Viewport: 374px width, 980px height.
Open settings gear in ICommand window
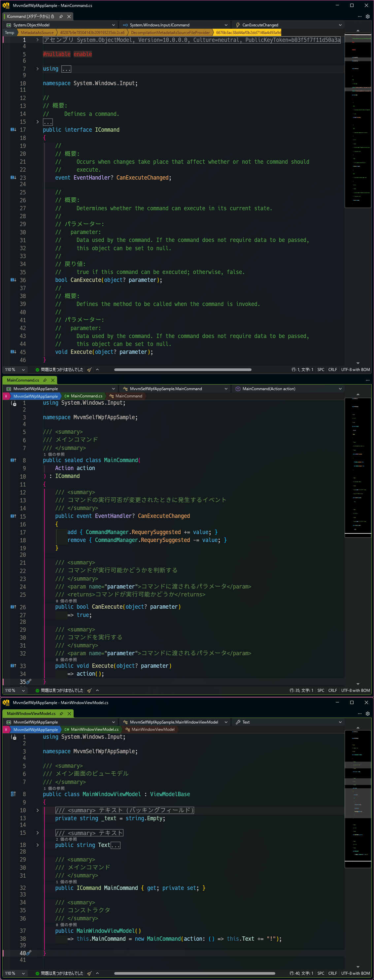click(x=367, y=17)
